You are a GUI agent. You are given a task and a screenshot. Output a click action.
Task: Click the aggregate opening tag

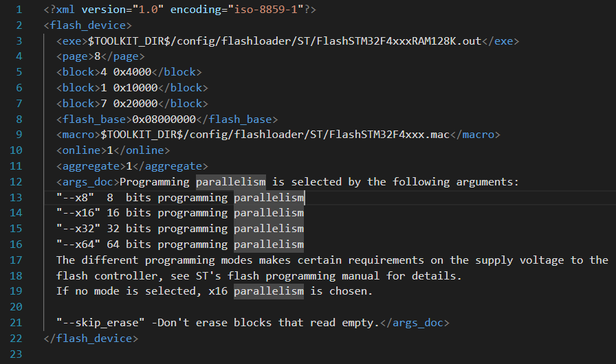[x=87, y=166]
